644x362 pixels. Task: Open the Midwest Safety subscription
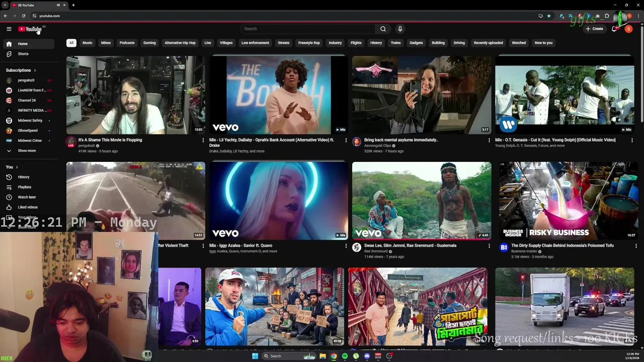28,121
